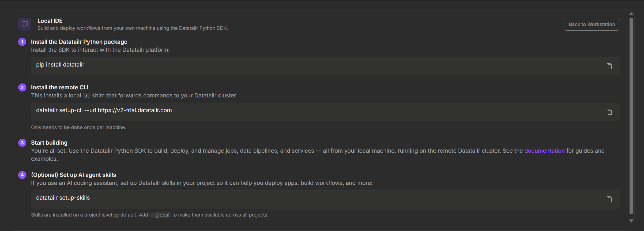Click the Local IDE heading

click(50, 21)
